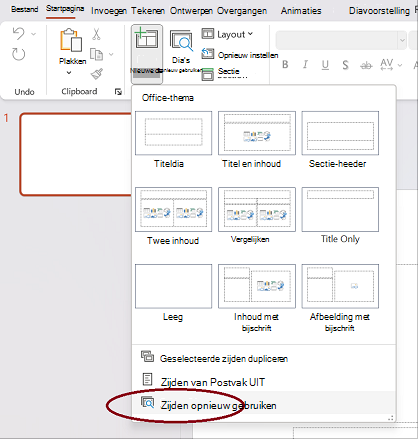
Task: Open the Undo history dropdown arrow
Action: pyautogui.click(x=33, y=34)
